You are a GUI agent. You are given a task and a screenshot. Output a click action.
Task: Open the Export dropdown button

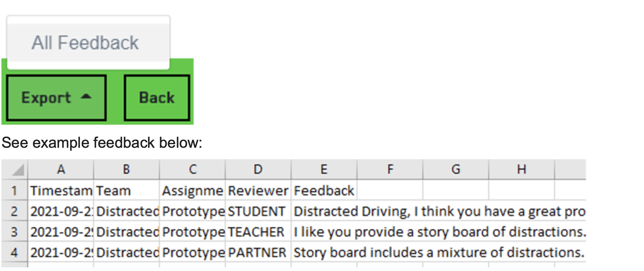[x=56, y=98]
